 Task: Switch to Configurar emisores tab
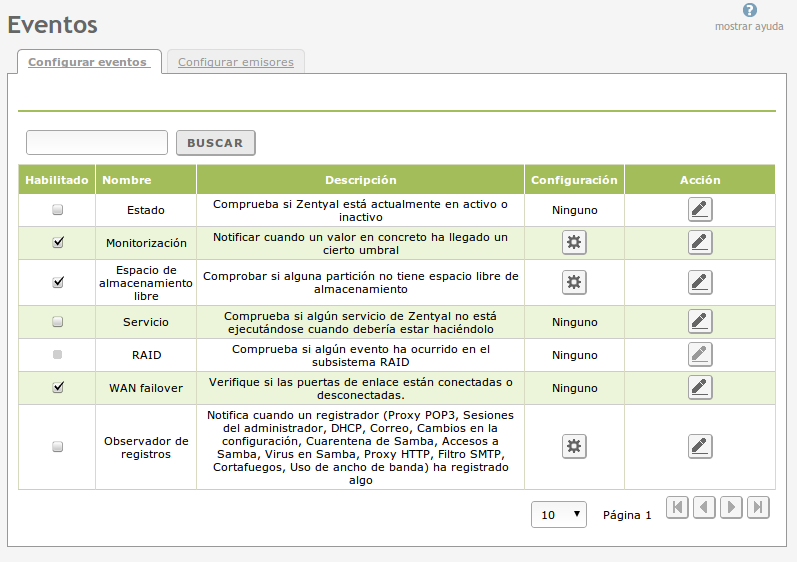[x=236, y=62]
